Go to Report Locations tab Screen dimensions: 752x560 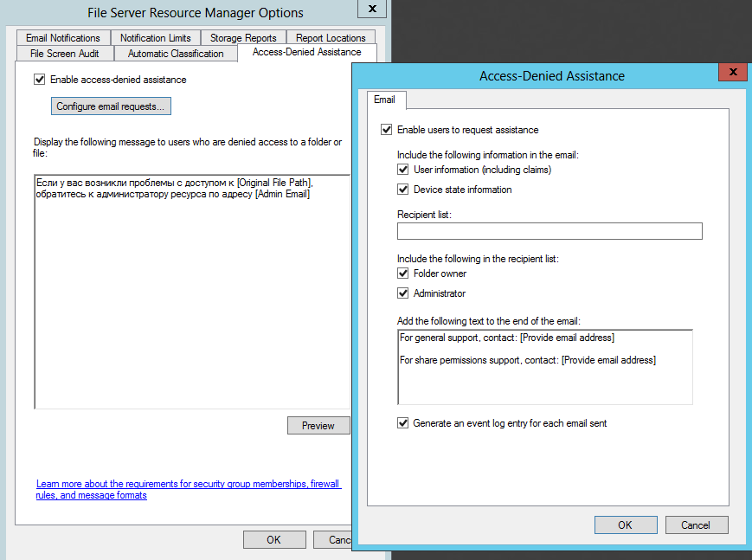pos(331,38)
